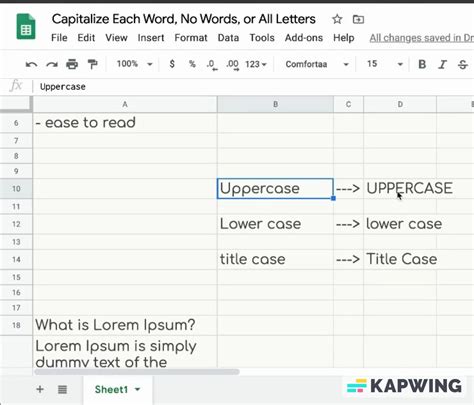Screen dimensions: 474x405
Task: Open the Add-ons menu
Action: tap(304, 38)
